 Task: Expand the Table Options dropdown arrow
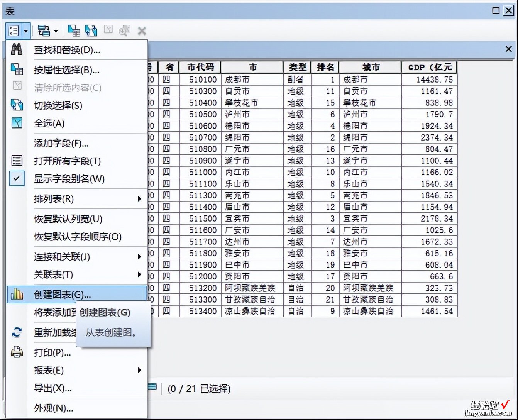point(26,30)
